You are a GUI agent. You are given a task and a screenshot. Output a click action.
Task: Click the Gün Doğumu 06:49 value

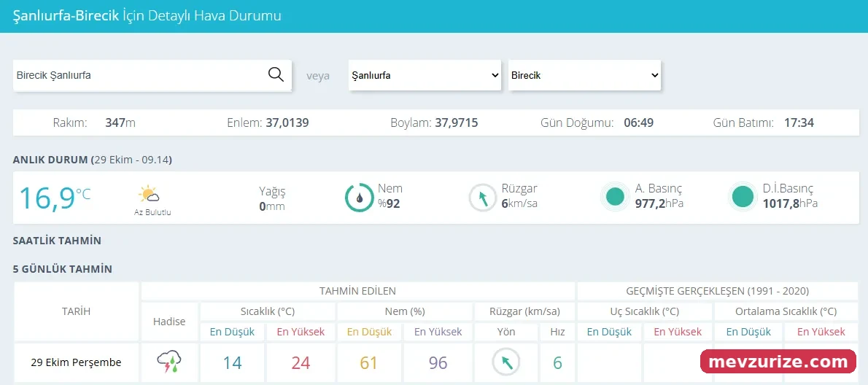[639, 122]
